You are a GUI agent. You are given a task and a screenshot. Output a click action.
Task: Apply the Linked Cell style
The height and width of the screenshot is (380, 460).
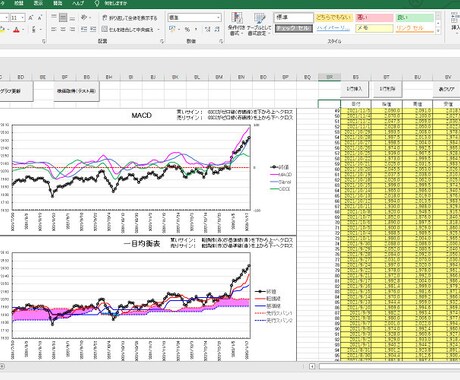pos(415,28)
